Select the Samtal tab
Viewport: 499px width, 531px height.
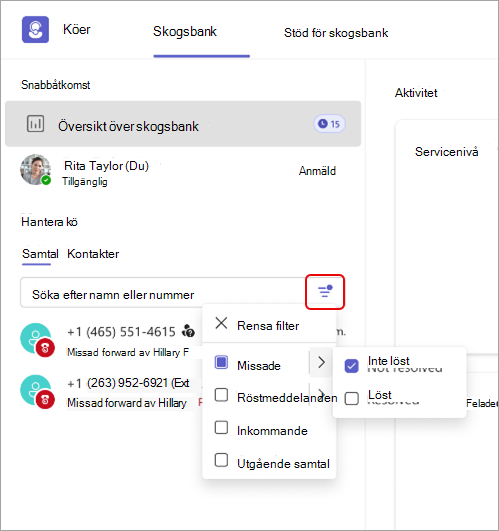40,254
